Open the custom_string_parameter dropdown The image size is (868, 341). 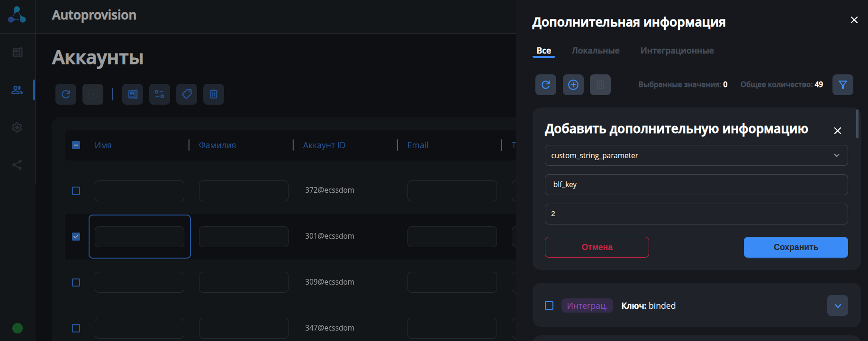point(696,155)
